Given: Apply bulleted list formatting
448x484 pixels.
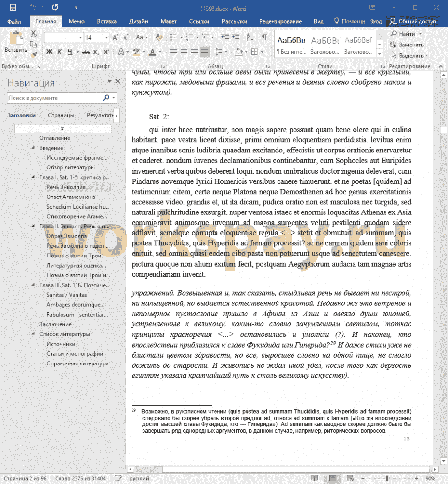Looking at the screenshot, I should click(x=174, y=38).
